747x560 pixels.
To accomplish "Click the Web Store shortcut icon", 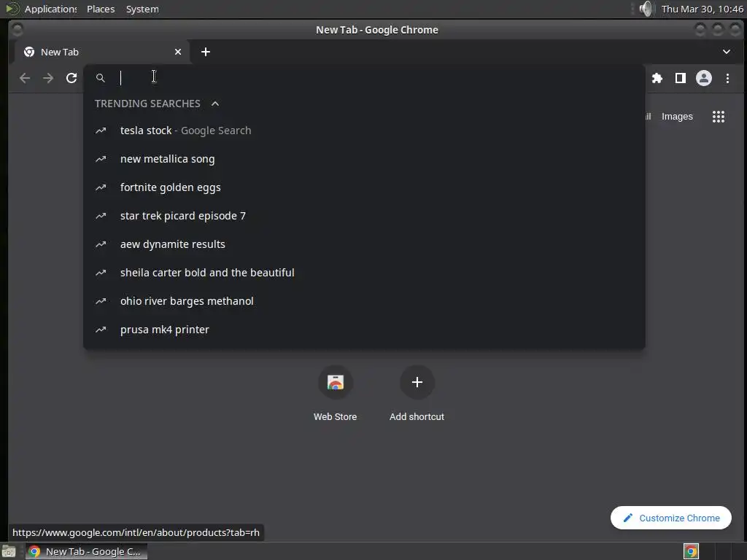I will tap(336, 382).
